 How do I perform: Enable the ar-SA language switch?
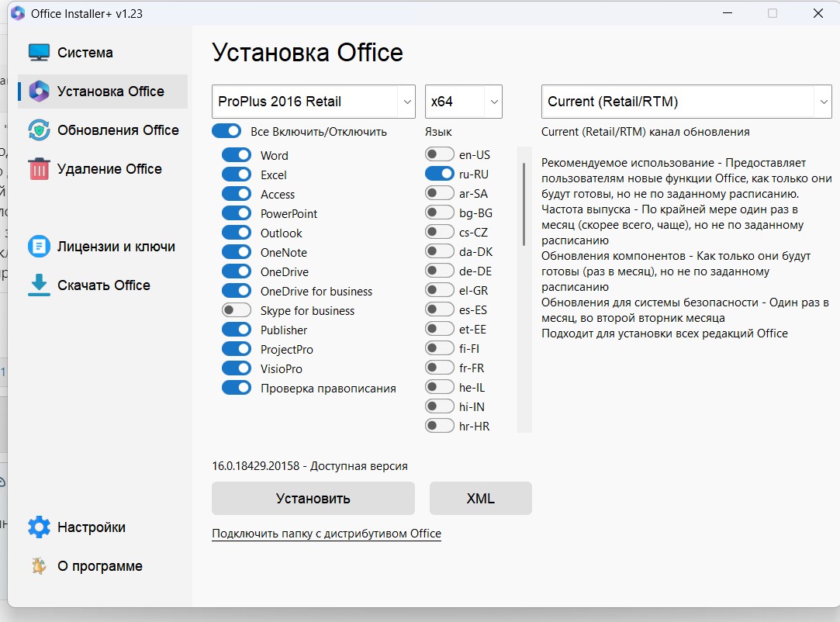tap(440, 193)
